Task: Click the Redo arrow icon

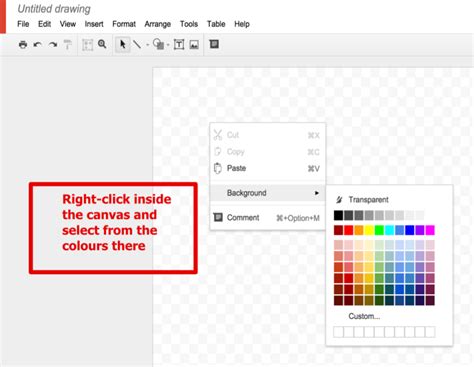Action: point(53,44)
